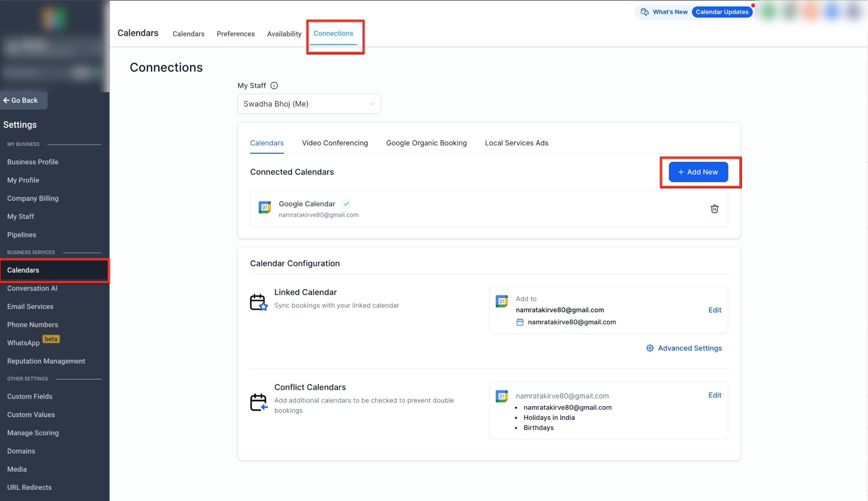Open Conversation AI in the sidebar
868x501 pixels.
32,288
